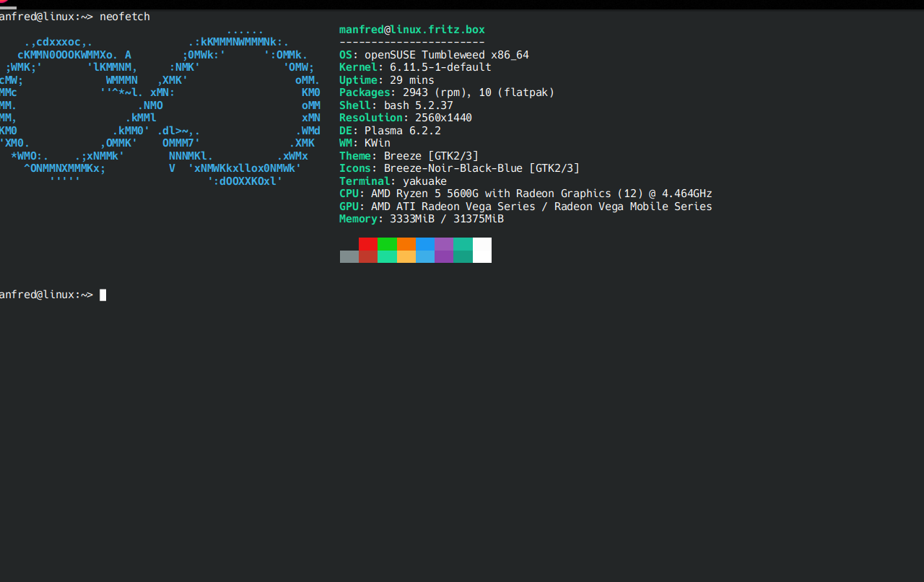Click the Breeze-Noir-Black-Blue icons entry
Image resolution: width=924 pixels, height=582 pixels.
(481, 168)
